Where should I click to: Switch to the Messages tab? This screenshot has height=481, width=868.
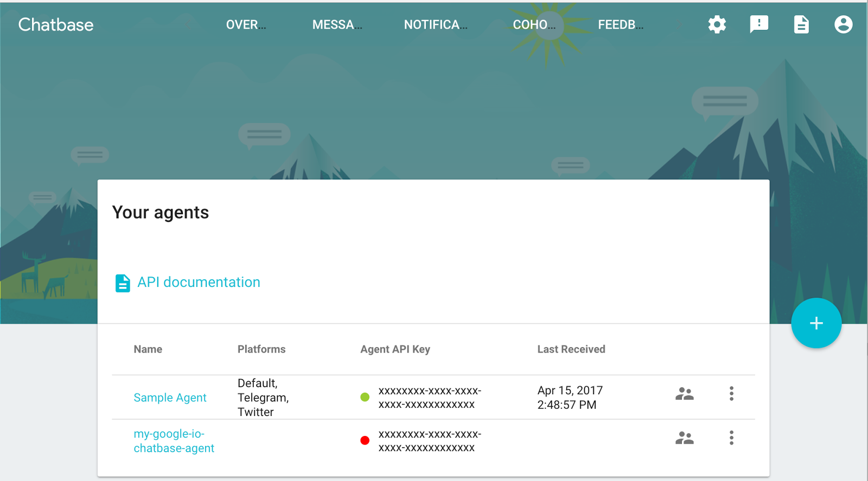pos(337,24)
